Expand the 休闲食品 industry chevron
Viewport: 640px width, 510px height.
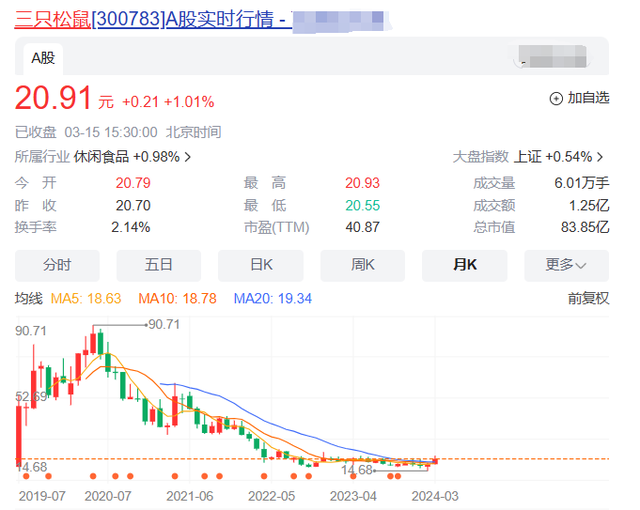pyautogui.click(x=187, y=157)
